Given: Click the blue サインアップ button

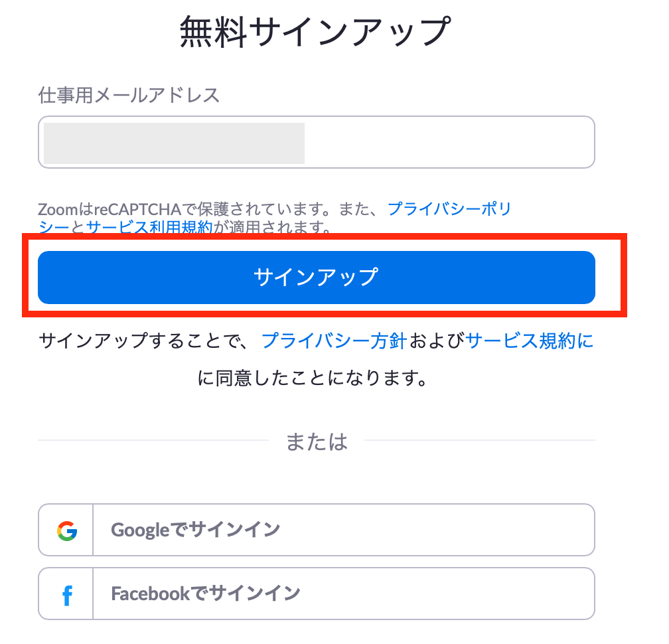Looking at the screenshot, I should pyautogui.click(x=316, y=278).
